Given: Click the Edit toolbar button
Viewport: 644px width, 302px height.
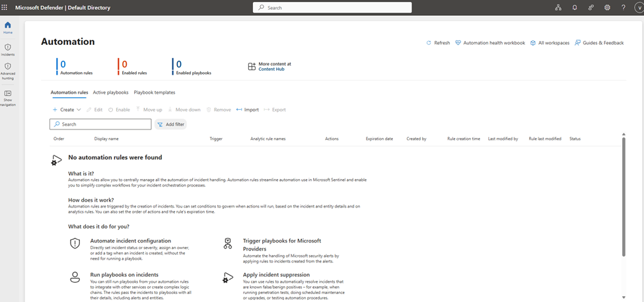Looking at the screenshot, I should coord(94,110).
